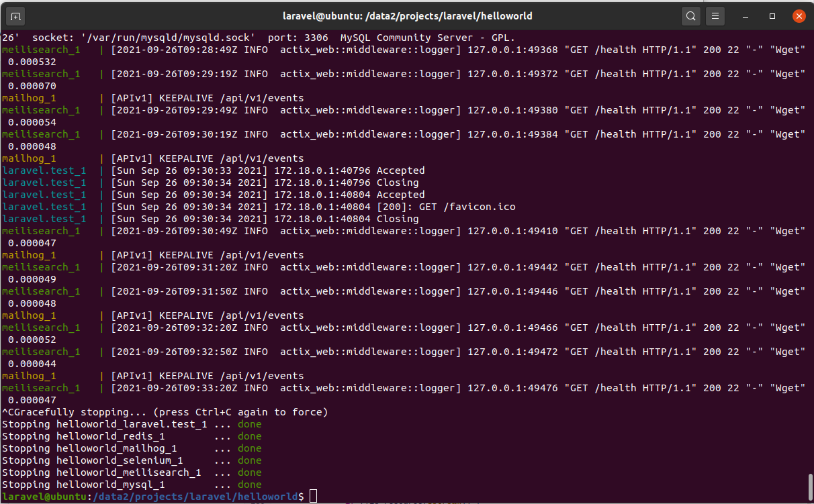Click address 127.0.0.1:49410
Screen dimensions: 814x504
[512, 231]
